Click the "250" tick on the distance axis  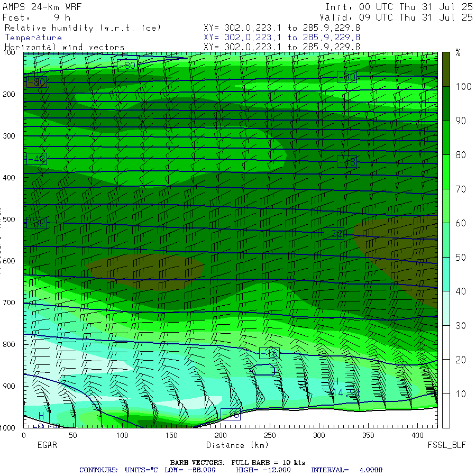point(270,436)
